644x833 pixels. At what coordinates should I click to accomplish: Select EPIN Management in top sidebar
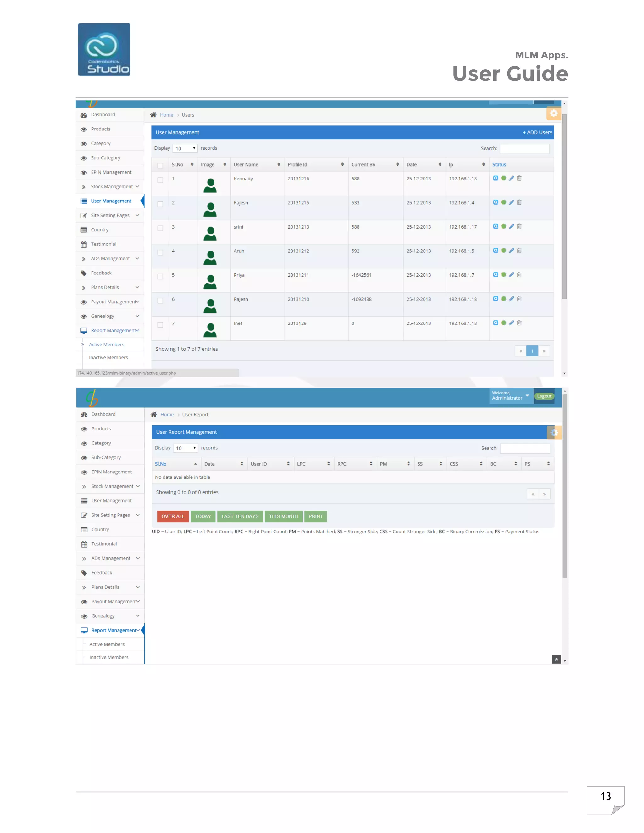click(x=111, y=172)
